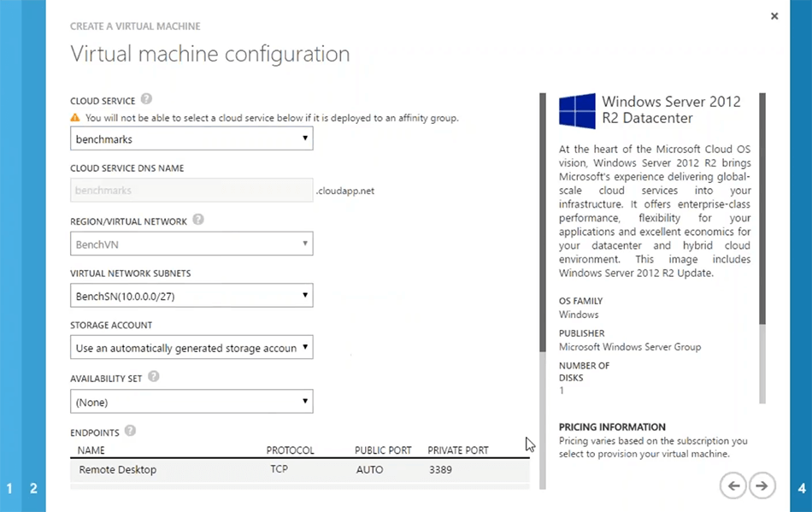This screenshot has width=812, height=512.
Task: Click the image description panel scrollbar
Action: [x=762, y=249]
